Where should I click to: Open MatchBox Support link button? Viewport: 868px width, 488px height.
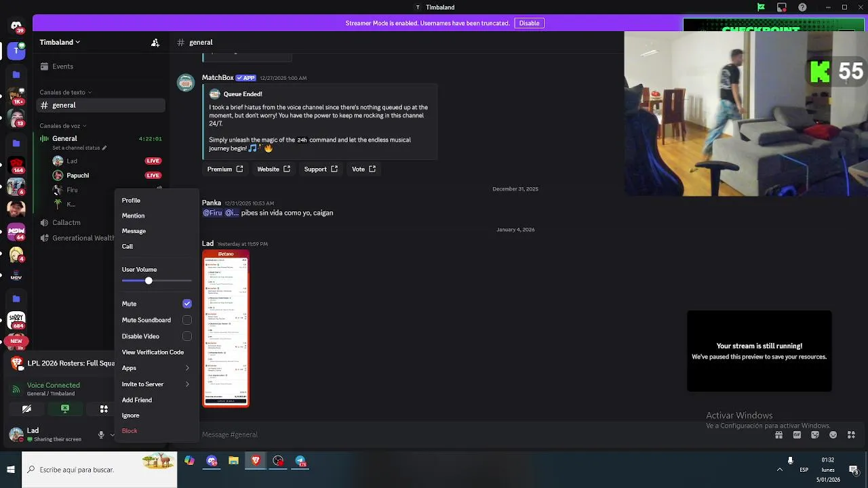(x=321, y=169)
